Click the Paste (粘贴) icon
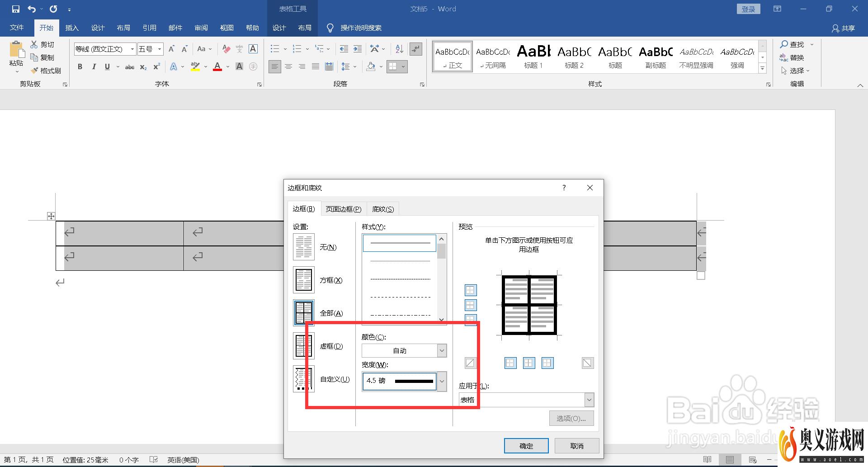The width and height of the screenshot is (868, 467). coord(16,50)
